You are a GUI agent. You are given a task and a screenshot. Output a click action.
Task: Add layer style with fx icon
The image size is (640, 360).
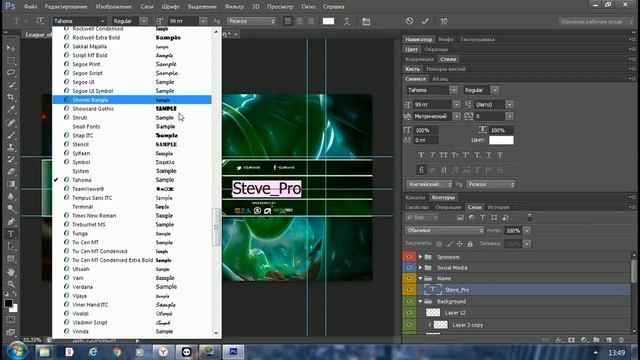(x=558, y=340)
